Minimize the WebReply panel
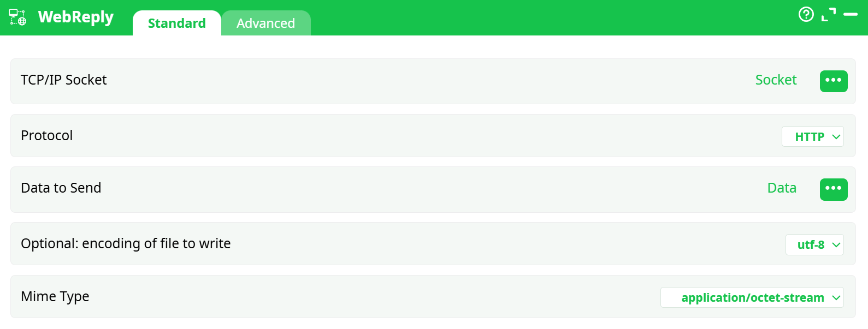 (851, 15)
